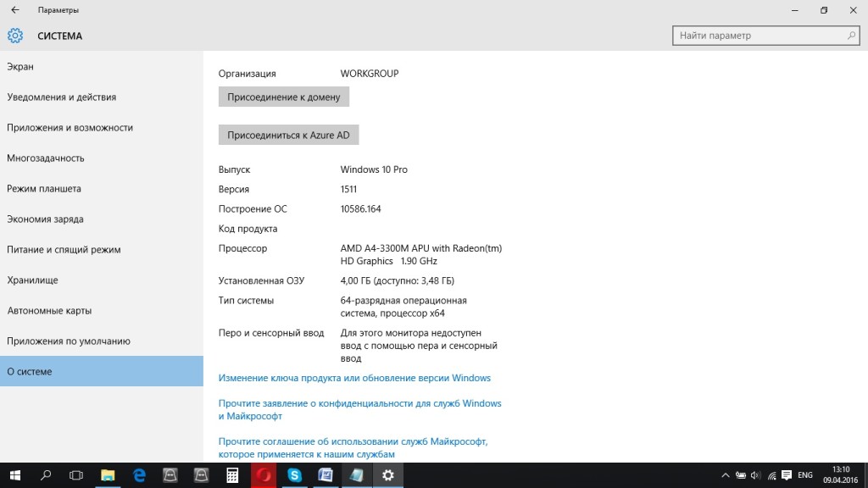Open Skype from the taskbar
The height and width of the screenshot is (488, 868).
click(x=294, y=475)
